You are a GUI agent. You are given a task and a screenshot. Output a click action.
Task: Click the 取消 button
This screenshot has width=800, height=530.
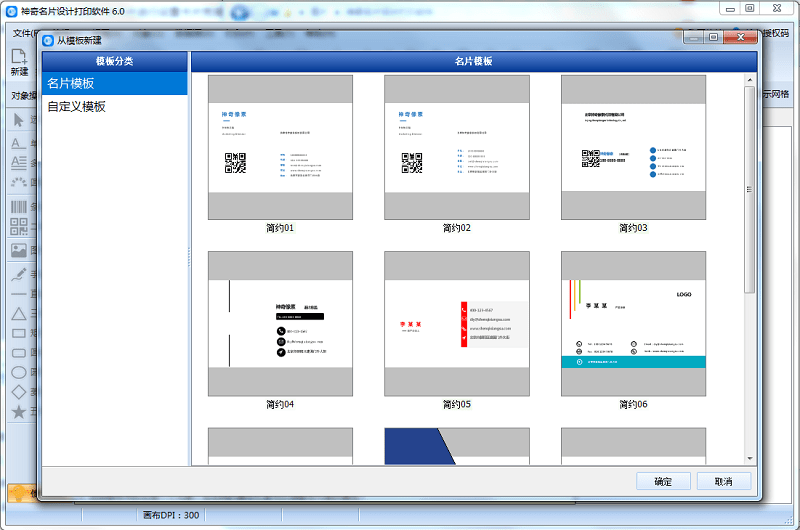coord(723,481)
